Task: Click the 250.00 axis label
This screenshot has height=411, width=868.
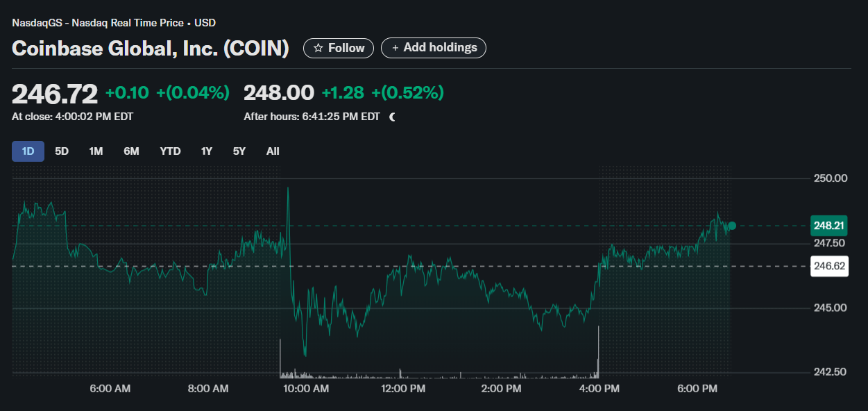Action: [x=831, y=178]
